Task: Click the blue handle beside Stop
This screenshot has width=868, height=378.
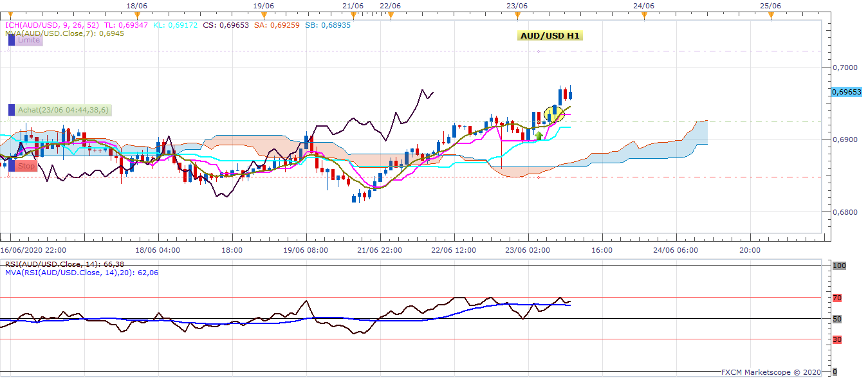Action: click(x=12, y=166)
